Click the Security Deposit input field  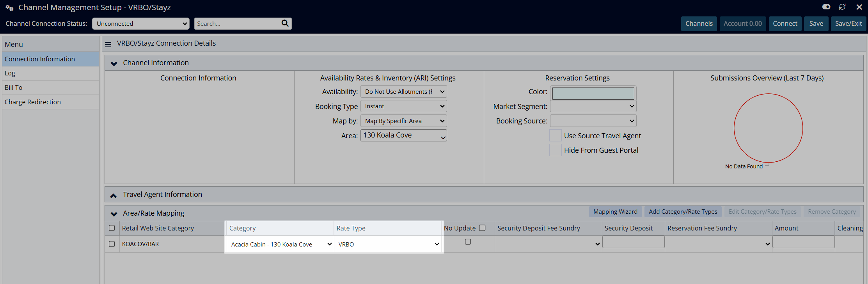(x=634, y=242)
